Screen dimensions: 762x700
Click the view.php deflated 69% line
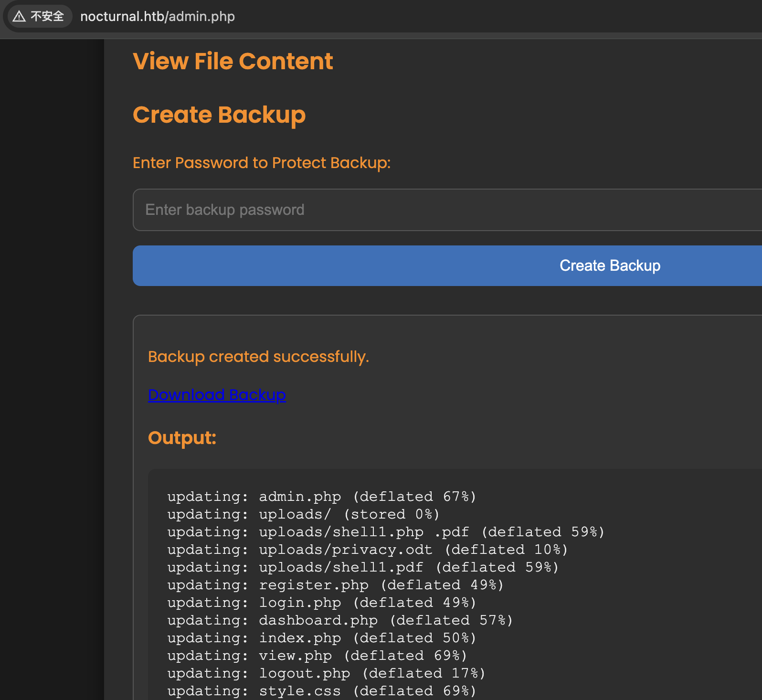tap(317, 656)
